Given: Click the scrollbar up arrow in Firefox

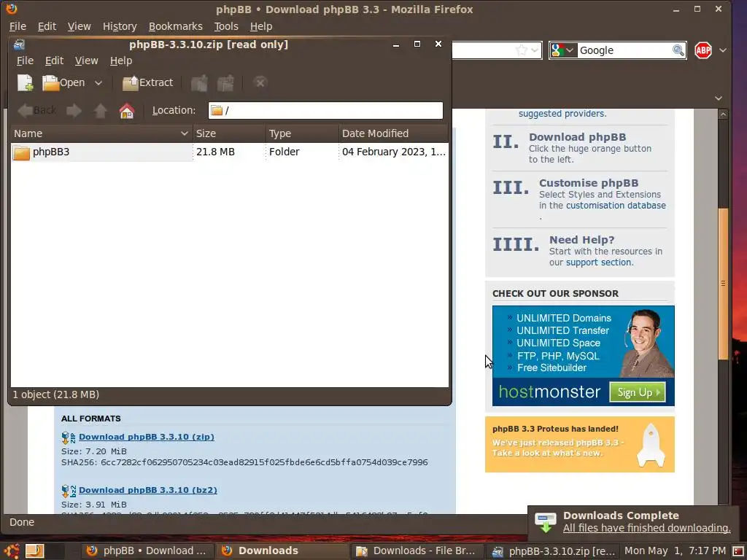Looking at the screenshot, I should pos(723,114).
